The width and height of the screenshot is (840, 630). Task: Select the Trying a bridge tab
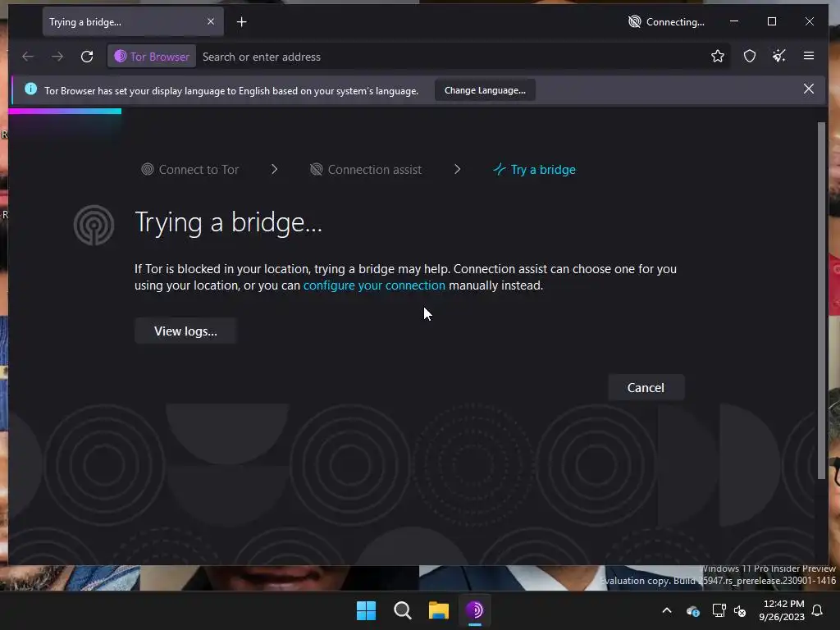click(x=133, y=22)
